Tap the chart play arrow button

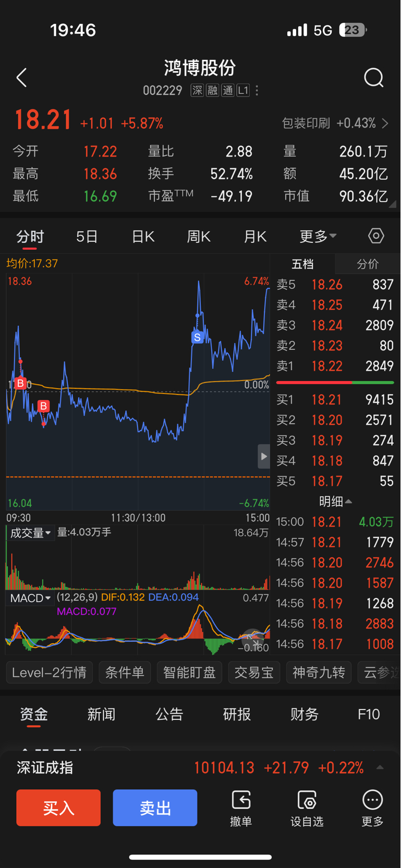coord(264,457)
